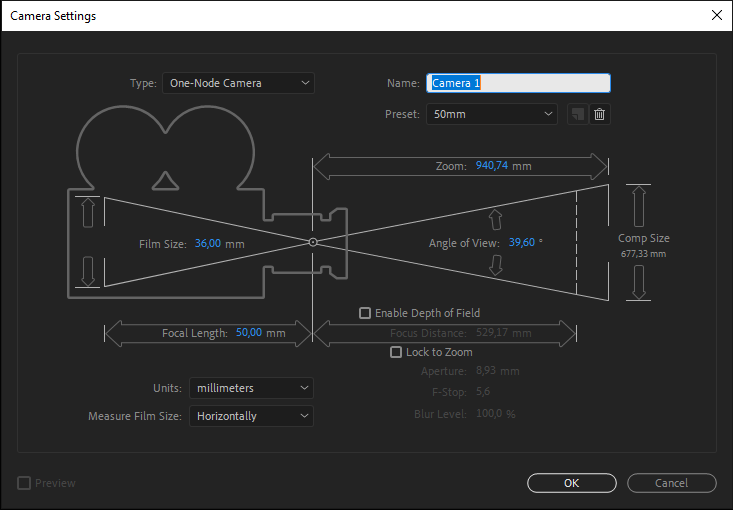Click the Focus Distance value 529,17
This screenshot has width=733, height=510.
[492, 333]
